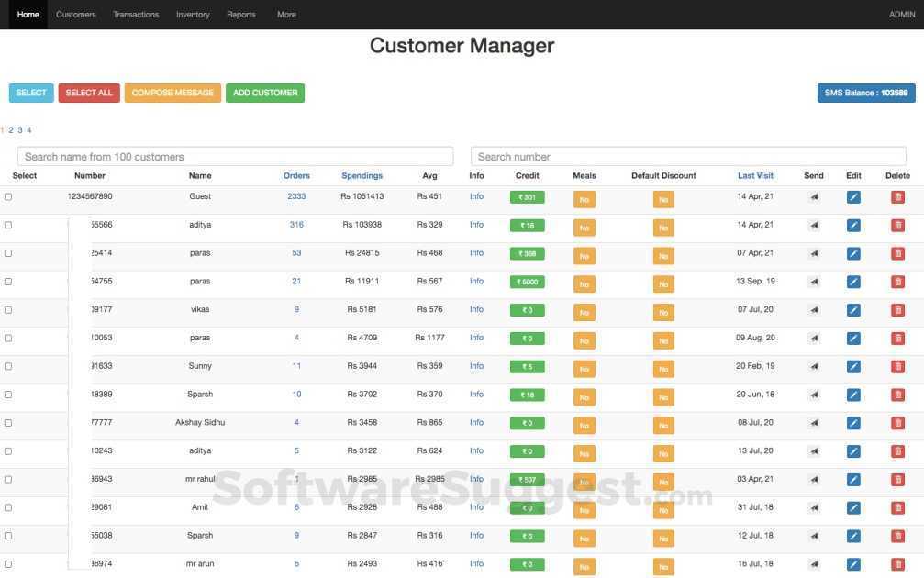Open the Inventory menu item
Image resolution: width=924 pixels, height=578 pixels.
(x=191, y=13)
